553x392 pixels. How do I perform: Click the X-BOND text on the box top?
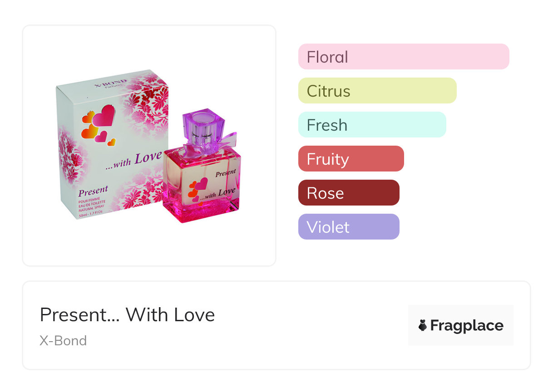point(110,83)
